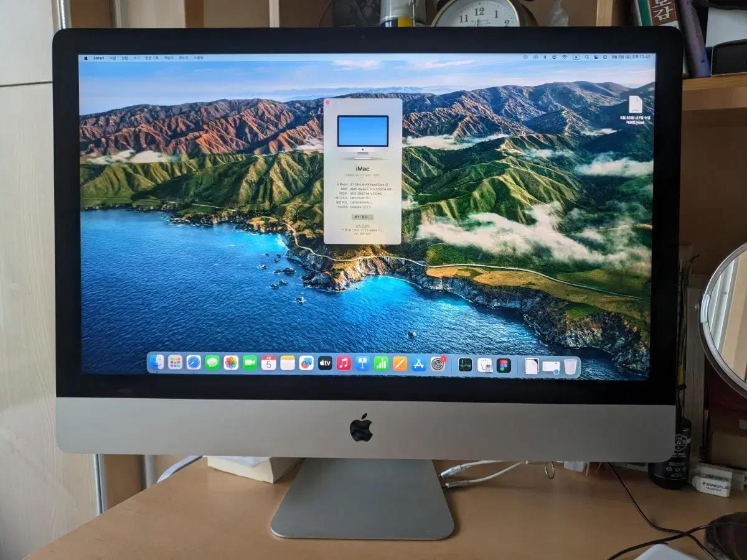The width and height of the screenshot is (747, 560).
Task: Launch Pages from the Dock
Action: click(x=400, y=363)
